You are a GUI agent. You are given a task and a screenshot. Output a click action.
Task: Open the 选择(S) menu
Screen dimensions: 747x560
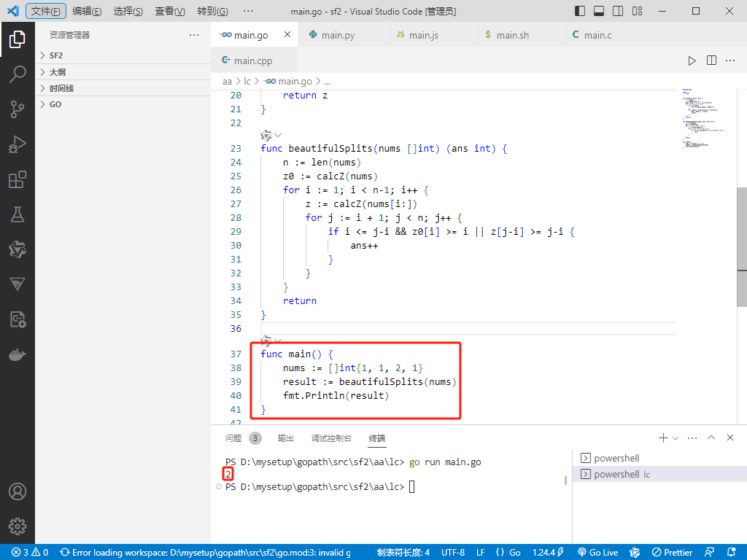[x=128, y=11]
